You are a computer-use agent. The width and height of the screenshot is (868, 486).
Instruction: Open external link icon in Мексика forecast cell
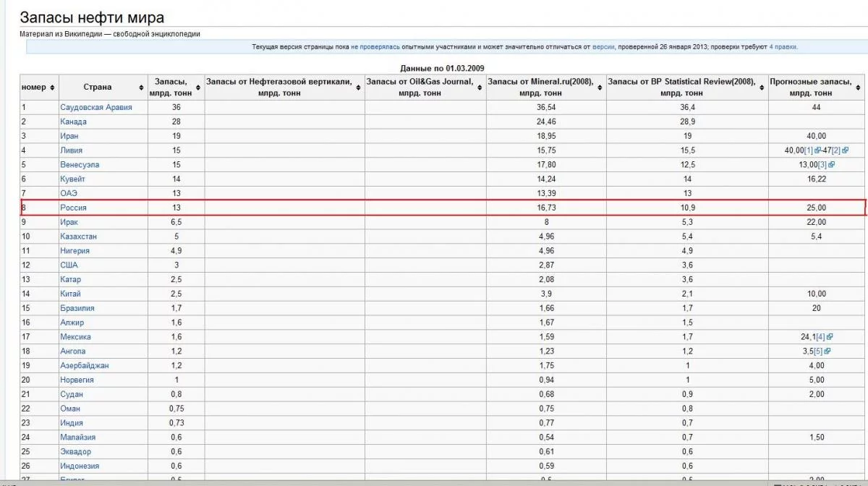pyautogui.click(x=830, y=337)
